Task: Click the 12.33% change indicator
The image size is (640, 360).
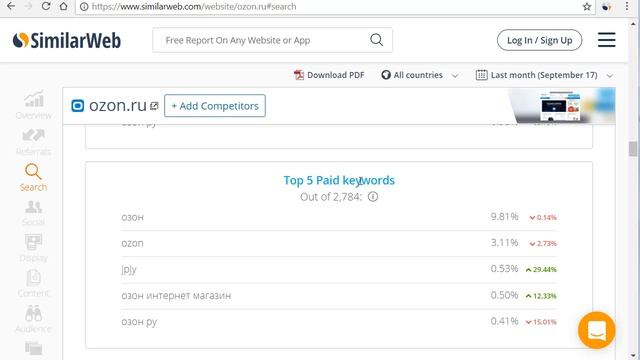Action: pyautogui.click(x=541, y=296)
